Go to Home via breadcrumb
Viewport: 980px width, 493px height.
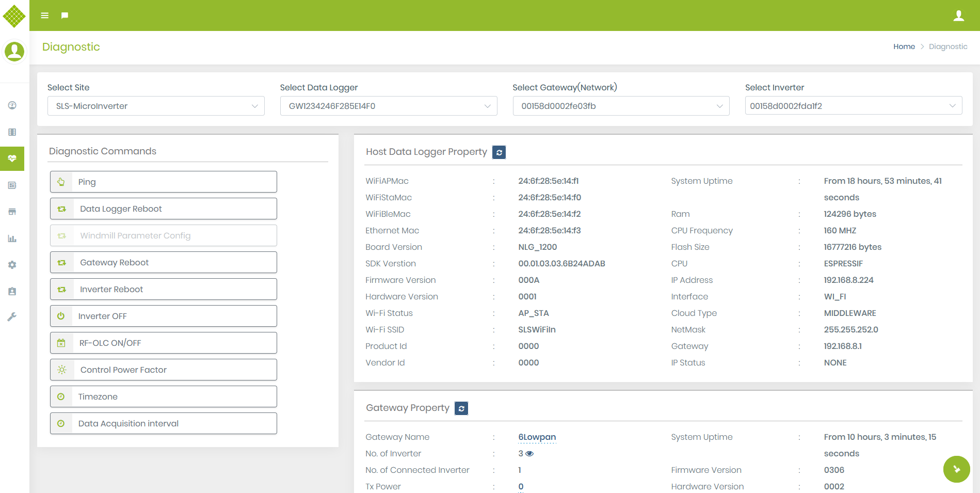pos(904,46)
